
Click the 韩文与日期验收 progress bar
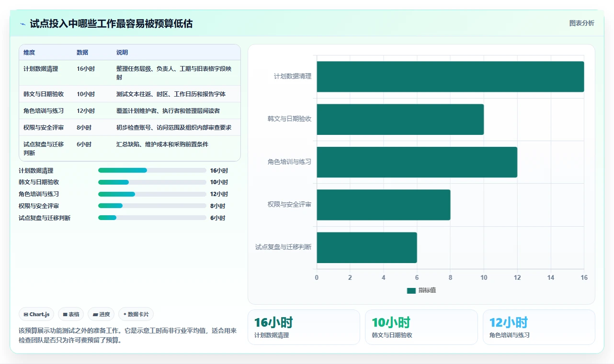[152, 182]
